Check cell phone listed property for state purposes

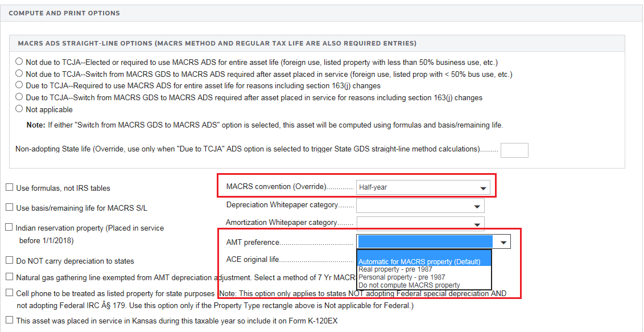click(x=9, y=293)
